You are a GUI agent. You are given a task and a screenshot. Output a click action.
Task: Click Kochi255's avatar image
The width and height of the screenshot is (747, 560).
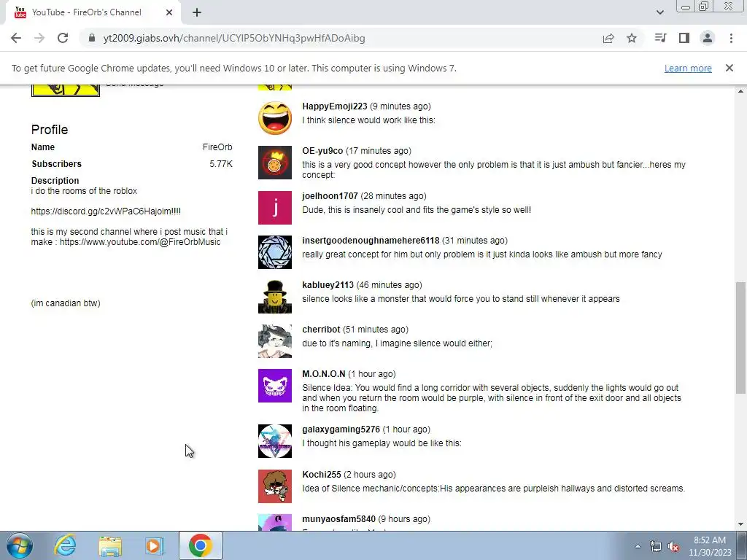pyautogui.click(x=275, y=486)
